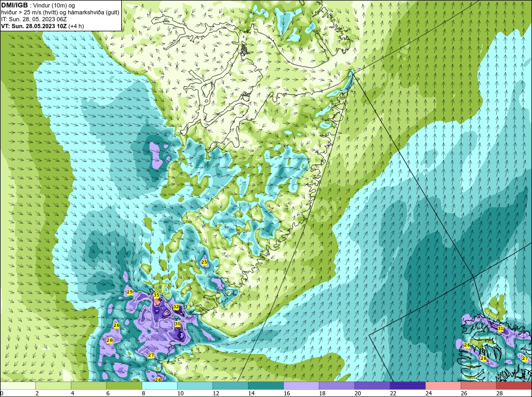Click the 12–14 m/s teal legend swatch
The width and height of the screenshot is (532, 397).
230,385
